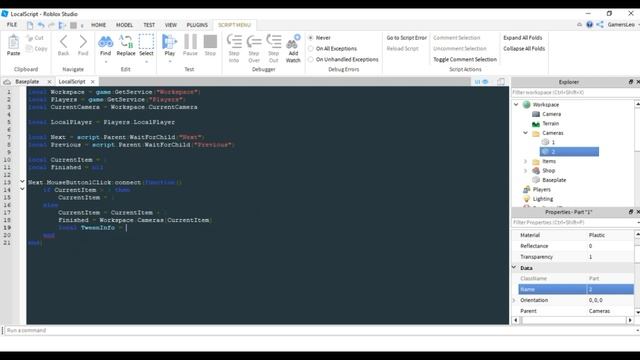The height and width of the screenshot is (360, 640).
Task: Click the quick access Stop square icon
Action: 73,25
